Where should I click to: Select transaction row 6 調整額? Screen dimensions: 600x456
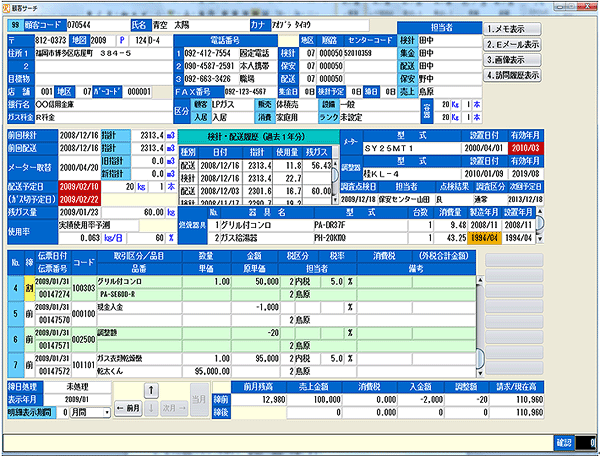242,339
